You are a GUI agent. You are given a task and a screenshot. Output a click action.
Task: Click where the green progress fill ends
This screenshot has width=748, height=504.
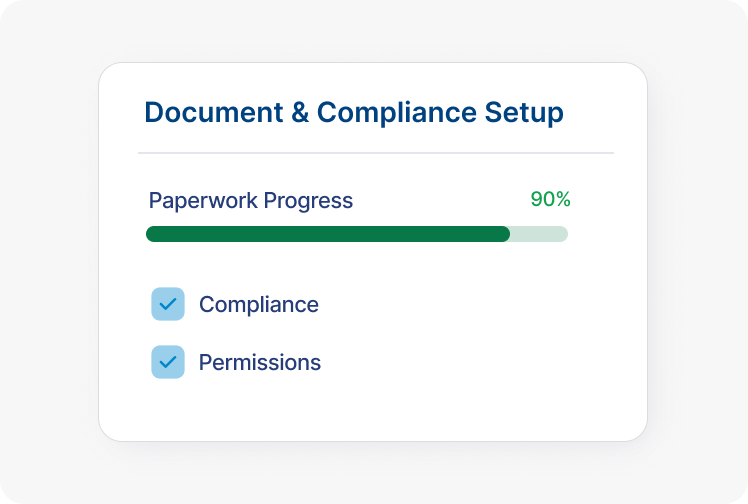pyautogui.click(x=507, y=234)
